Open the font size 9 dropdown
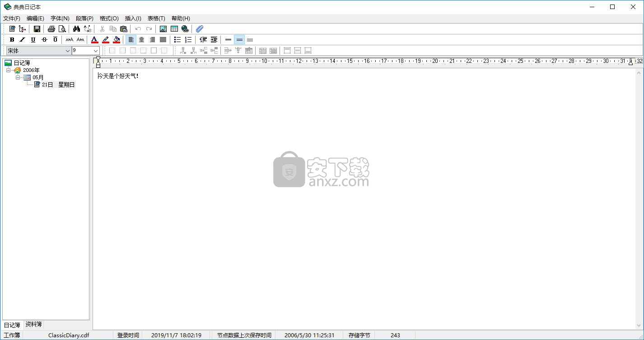 96,51
